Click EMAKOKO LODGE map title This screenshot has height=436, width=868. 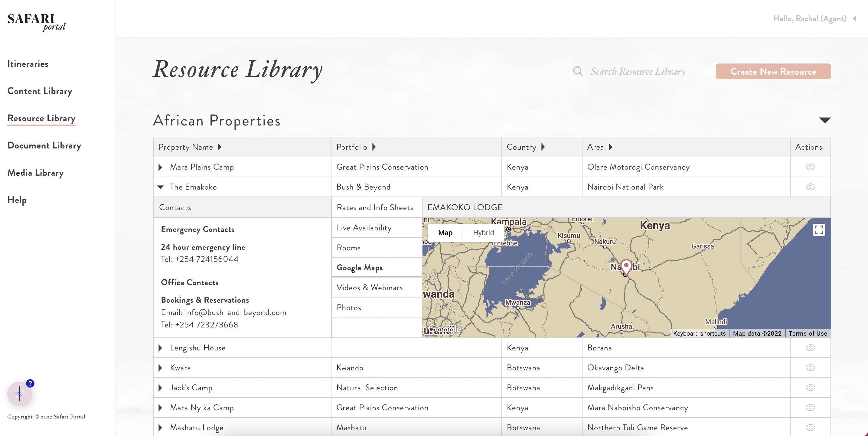tap(465, 207)
